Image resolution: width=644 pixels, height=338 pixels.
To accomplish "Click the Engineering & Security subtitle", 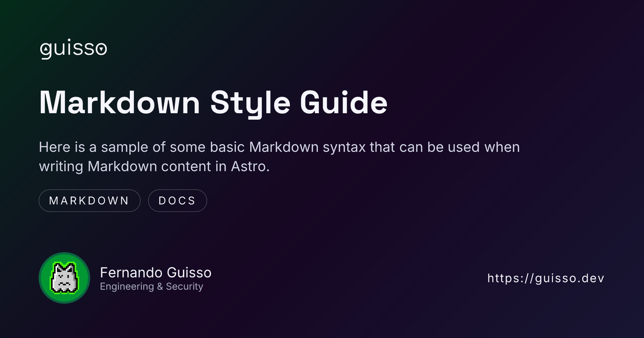I will (x=151, y=286).
